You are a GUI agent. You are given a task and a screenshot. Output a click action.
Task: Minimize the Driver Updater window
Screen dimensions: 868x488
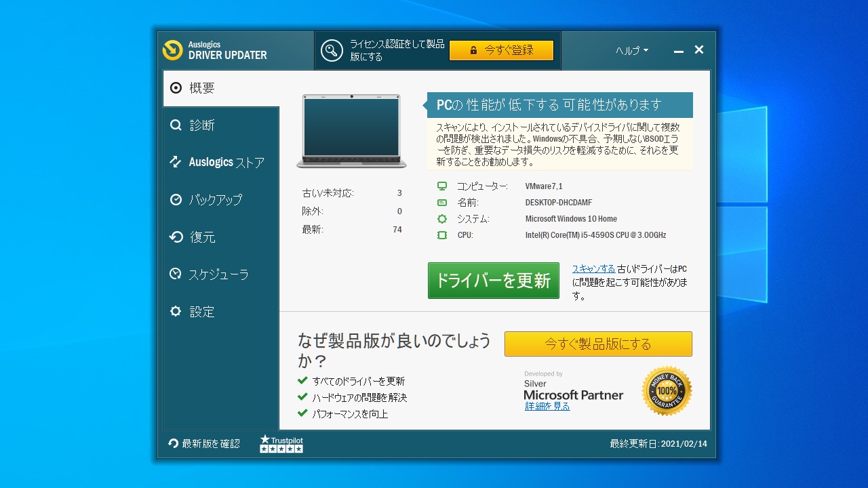click(678, 51)
